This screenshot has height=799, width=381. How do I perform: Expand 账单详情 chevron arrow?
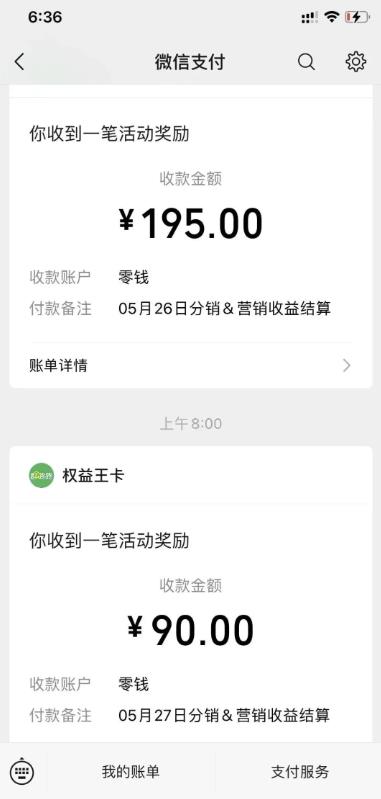[x=347, y=365]
